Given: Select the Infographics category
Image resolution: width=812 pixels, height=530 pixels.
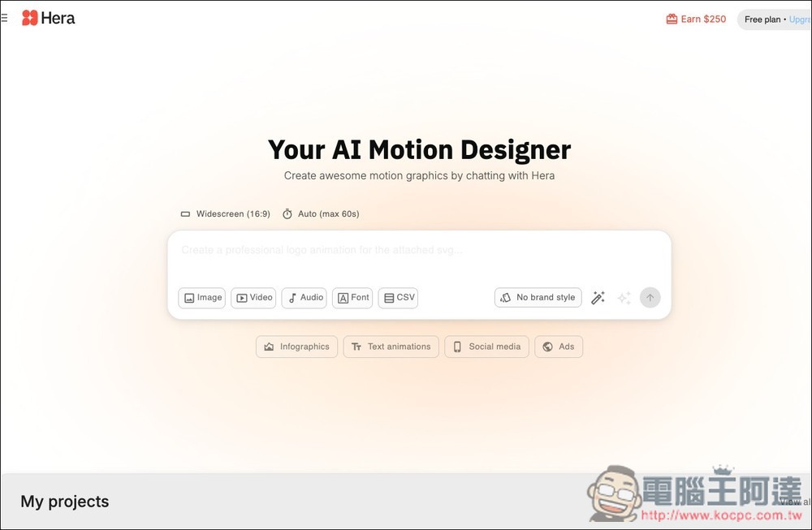Looking at the screenshot, I should 296,347.
